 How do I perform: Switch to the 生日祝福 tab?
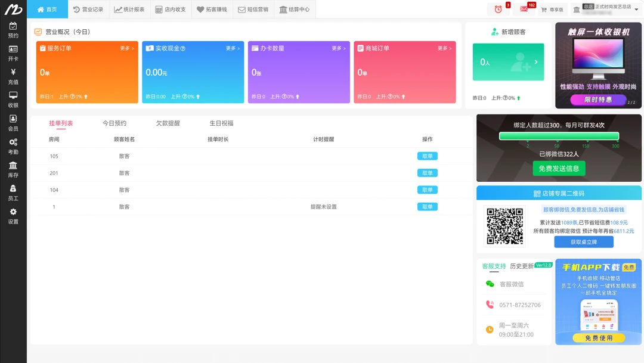221,123
